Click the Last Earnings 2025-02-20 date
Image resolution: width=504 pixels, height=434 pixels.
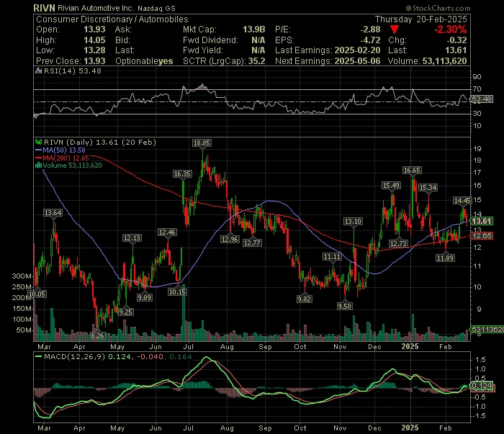coord(357,50)
